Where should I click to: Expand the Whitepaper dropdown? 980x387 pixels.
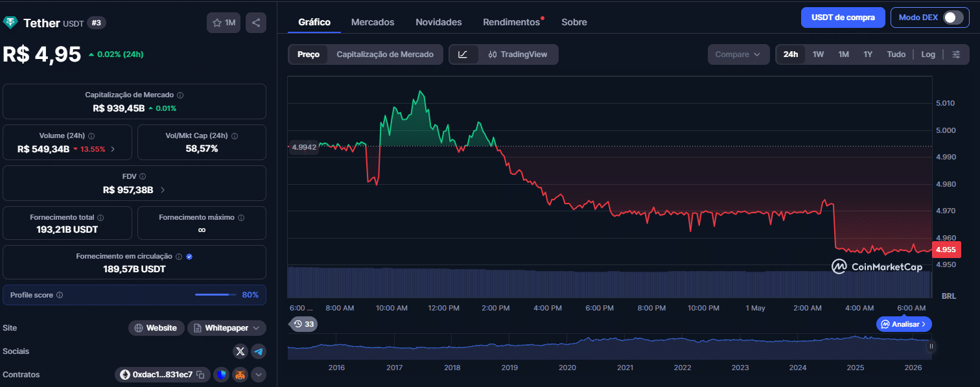pyautogui.click(x=227, y=328)
